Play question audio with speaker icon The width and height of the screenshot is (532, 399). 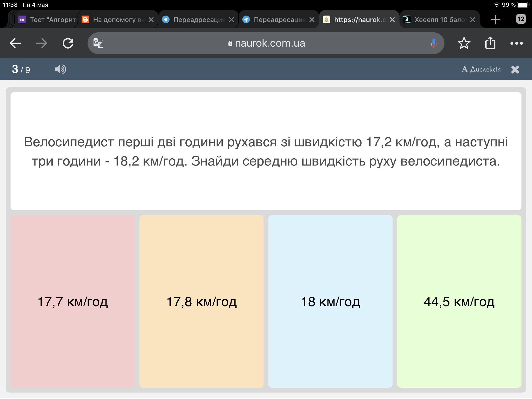[60, 69]
